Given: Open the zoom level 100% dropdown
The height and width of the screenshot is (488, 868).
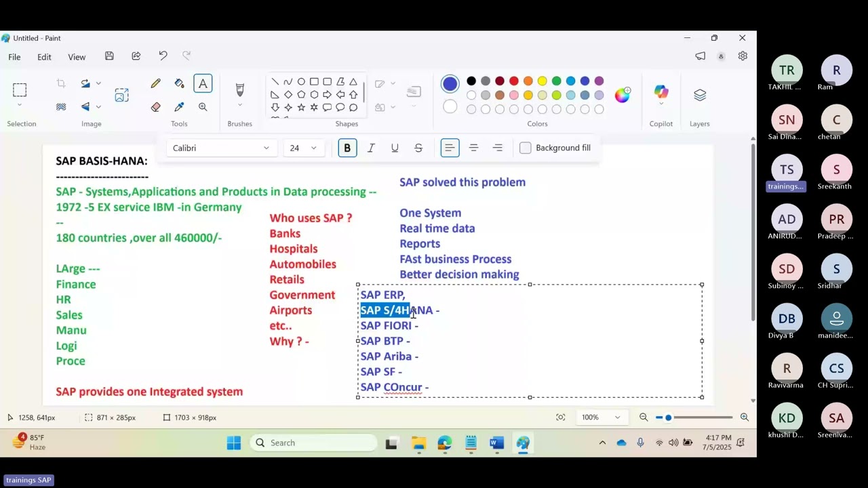Looking at the screenshot, I should click(x=601, y=418).
